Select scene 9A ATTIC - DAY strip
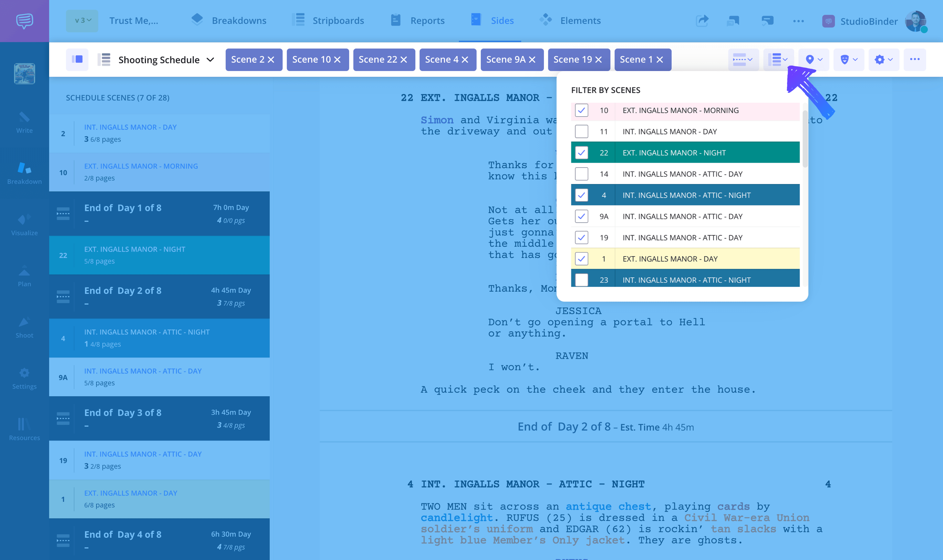 pos(159,377)
